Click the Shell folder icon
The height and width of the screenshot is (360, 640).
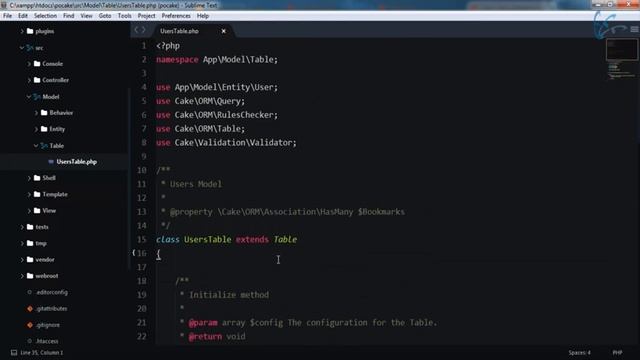pyautogui.click(x=37, y=178)
